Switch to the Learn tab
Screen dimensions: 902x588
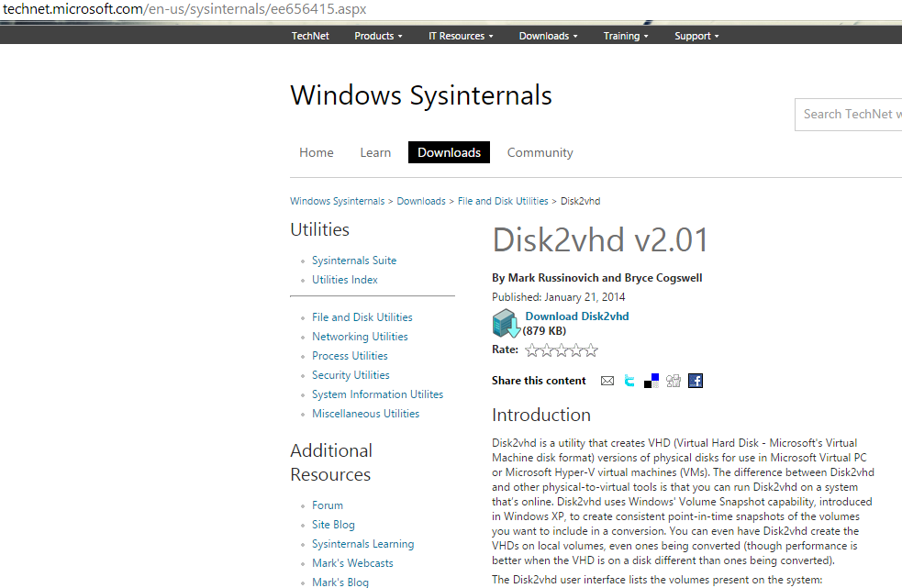pos(375,152)
